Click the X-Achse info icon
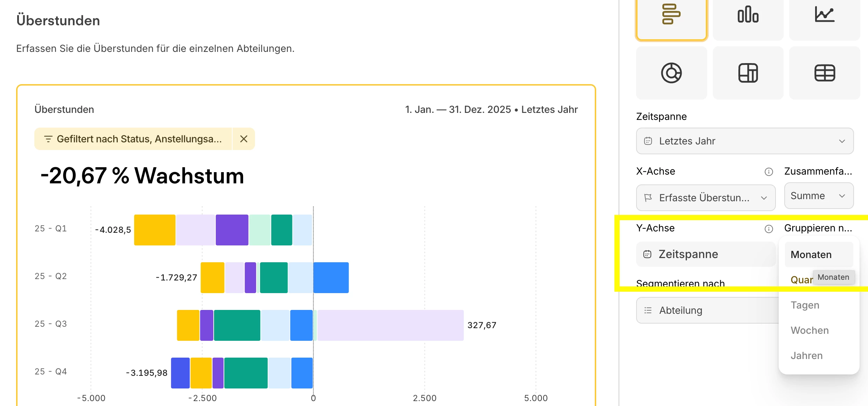 pos(769,172)
